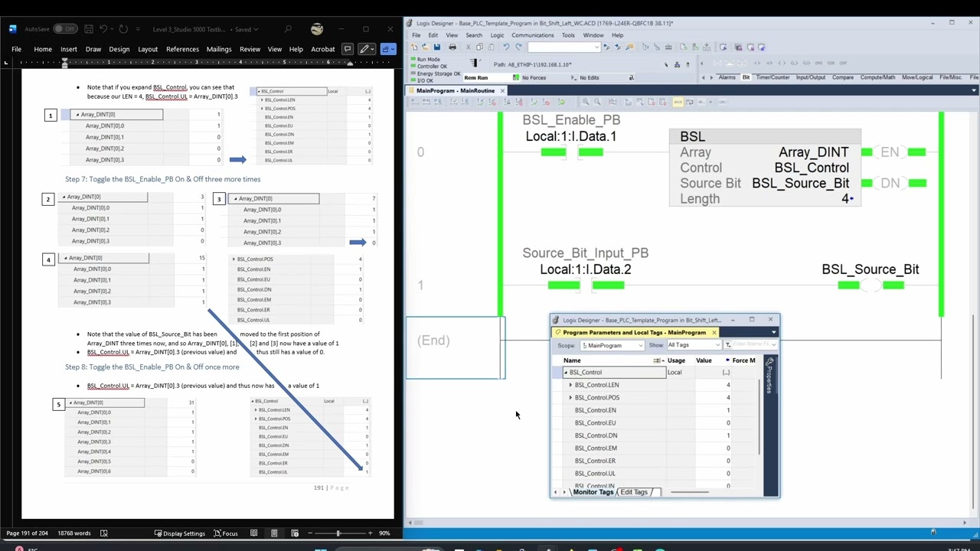This screenshot has width=980, height=551.
Task: Open the Mailings tab in Word
Action: click(x=219, y=49)
